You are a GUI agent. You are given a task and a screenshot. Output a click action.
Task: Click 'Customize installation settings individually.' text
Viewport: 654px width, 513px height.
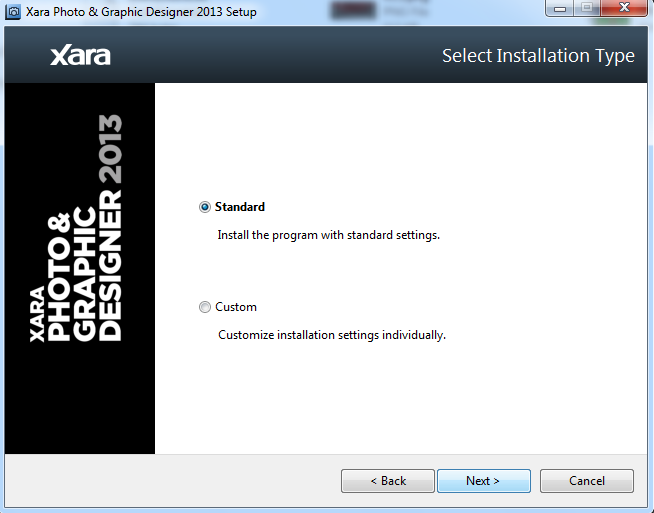[332, 335]
